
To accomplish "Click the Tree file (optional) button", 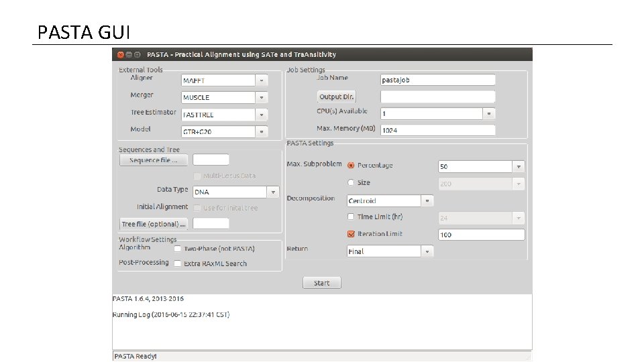I will pyautogui.click(x=154, y=224).
